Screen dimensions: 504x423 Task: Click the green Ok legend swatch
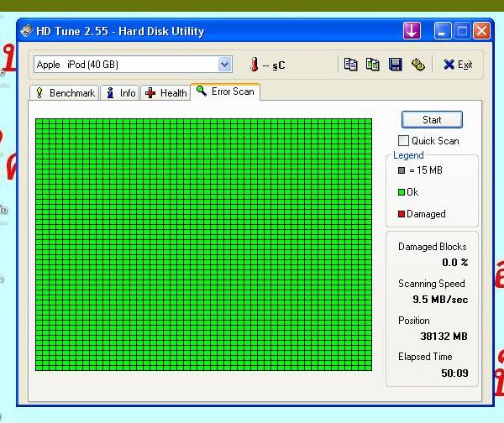point(402,192)
